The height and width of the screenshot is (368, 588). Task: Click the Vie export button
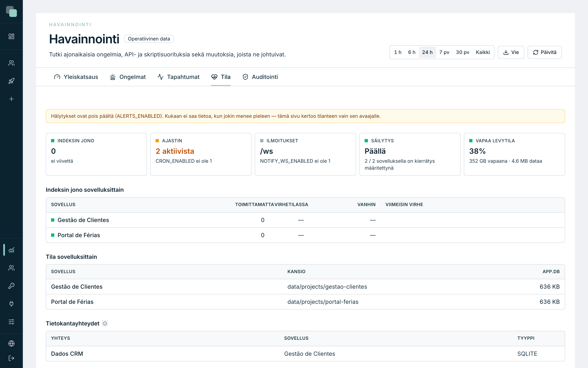coord(511,52)
